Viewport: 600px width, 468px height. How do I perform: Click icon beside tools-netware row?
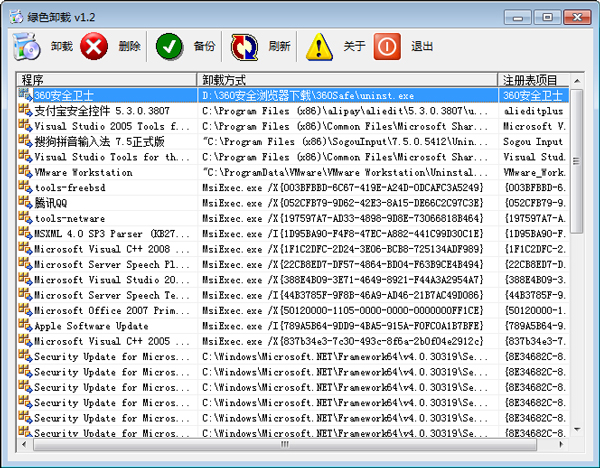click(x=25, y=217)
